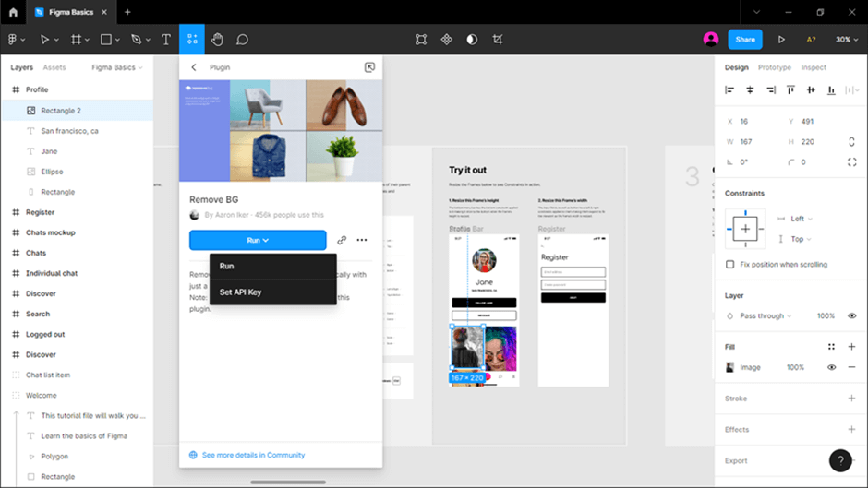This screenshot has height=488, width=868.
Task: Click Align left icon
Action: pyautogui.click(x=729, y=90)
